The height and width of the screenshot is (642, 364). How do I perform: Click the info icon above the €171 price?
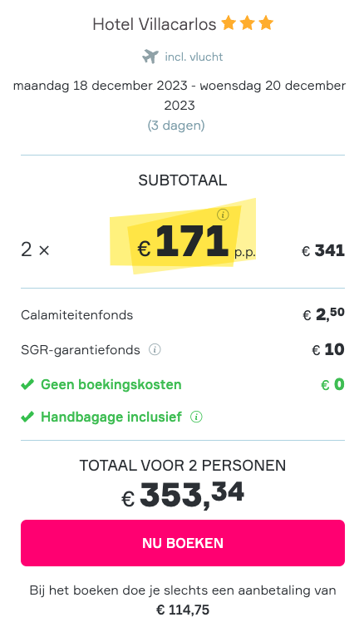223,214
